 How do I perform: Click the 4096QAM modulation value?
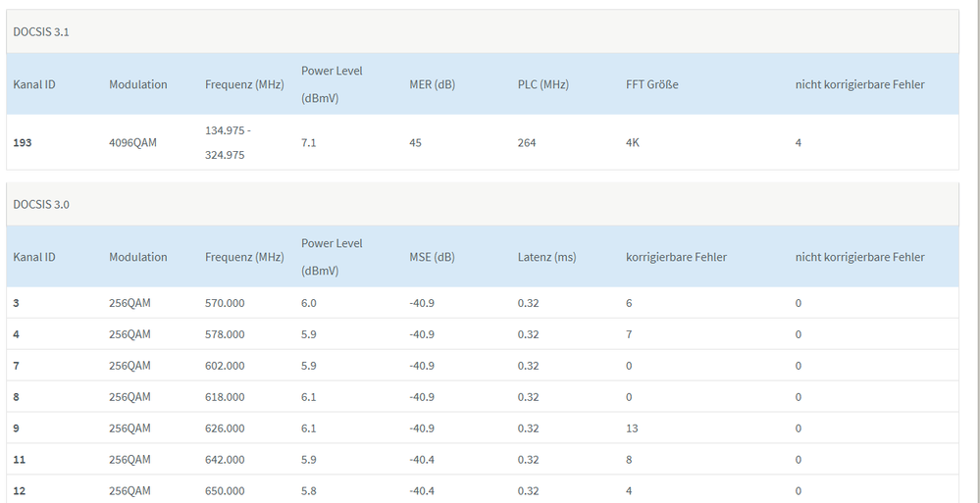[x=133, y=142]
